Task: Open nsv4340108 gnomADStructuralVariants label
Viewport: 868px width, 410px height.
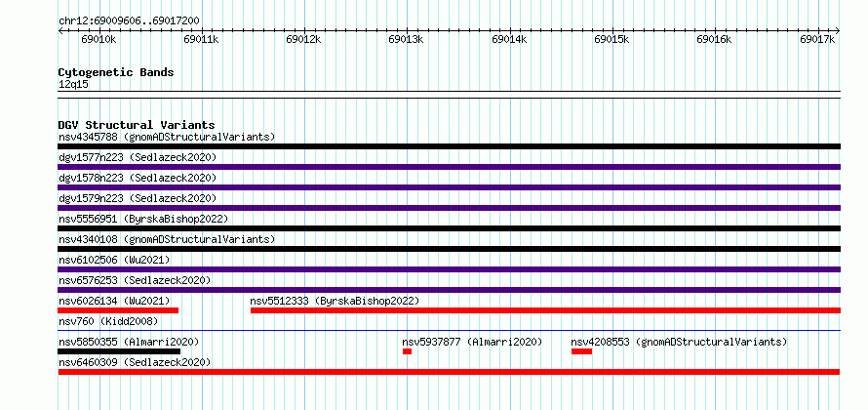Action: [x=167, y=239]
